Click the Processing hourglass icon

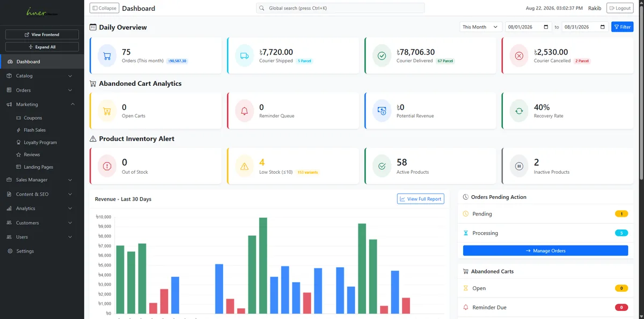click(466, 233)
